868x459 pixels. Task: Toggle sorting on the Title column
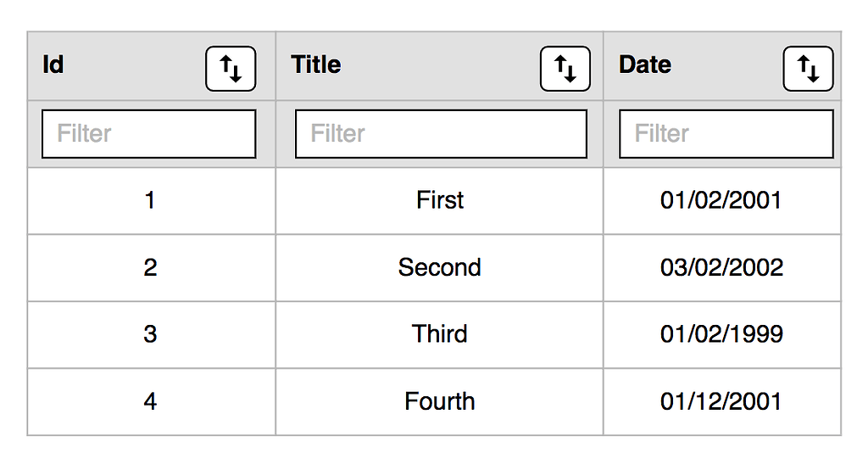[565, 69]
